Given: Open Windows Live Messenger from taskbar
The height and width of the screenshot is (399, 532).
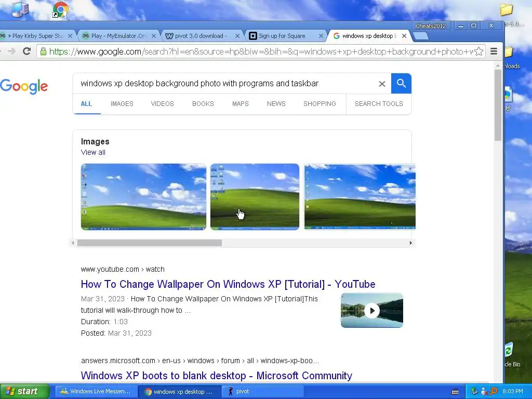Looking at the screenshot, I should point(96,392).
